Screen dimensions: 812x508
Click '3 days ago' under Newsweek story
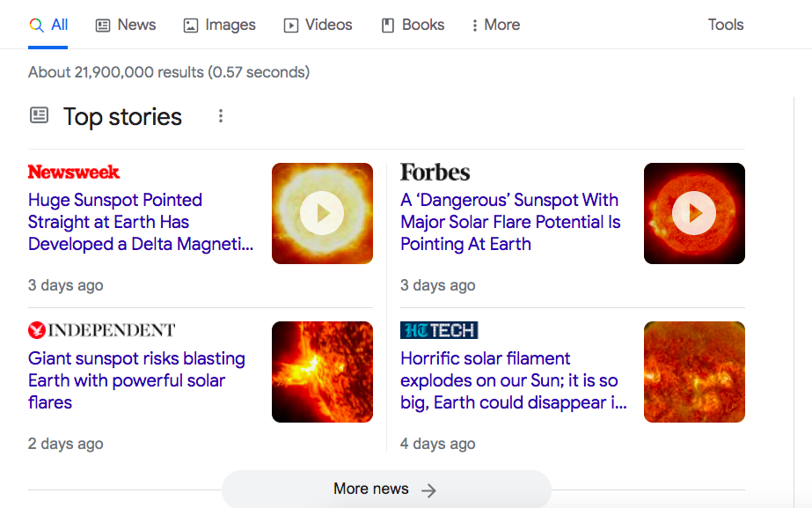[x=66, y=285]
